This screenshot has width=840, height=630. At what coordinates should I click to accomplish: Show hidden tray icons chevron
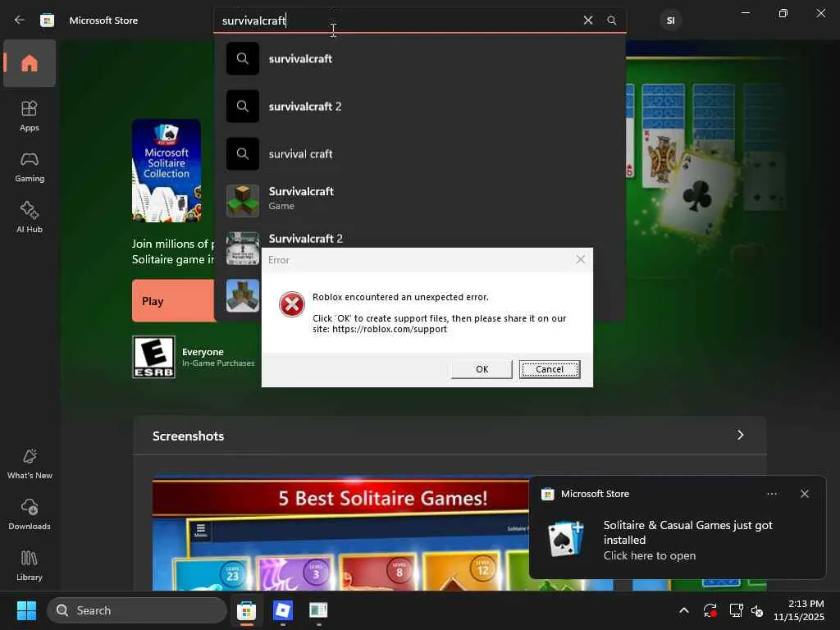click(x=684, y=610)
